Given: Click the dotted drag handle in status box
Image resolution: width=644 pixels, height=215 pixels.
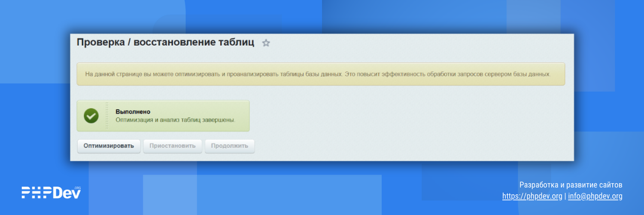Looking at the screenshot, I should click(107, 116).
